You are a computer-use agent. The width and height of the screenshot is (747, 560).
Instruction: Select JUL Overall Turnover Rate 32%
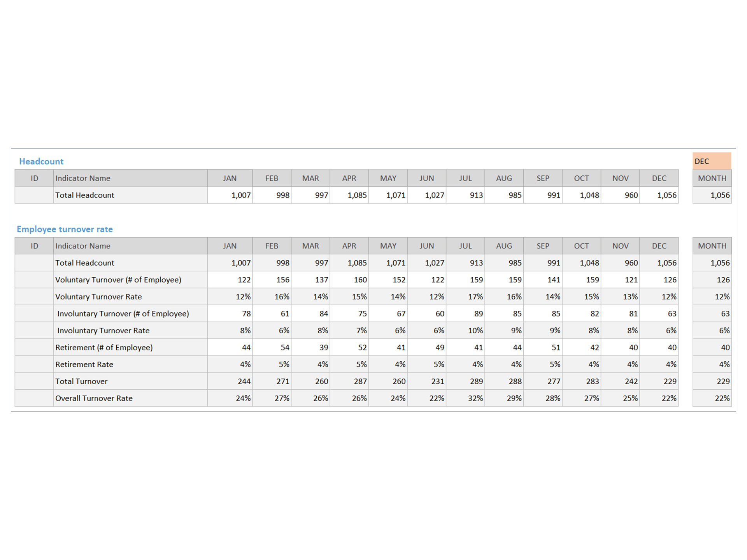coord(465,398)
